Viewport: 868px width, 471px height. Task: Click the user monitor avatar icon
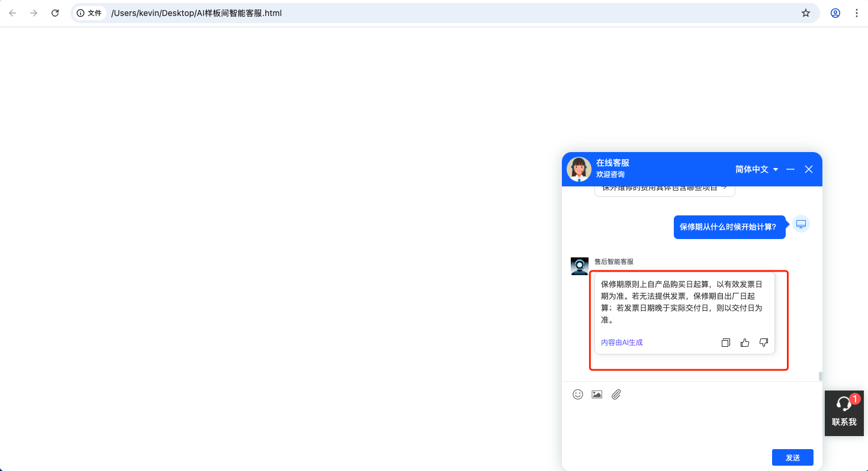point(801,224)
